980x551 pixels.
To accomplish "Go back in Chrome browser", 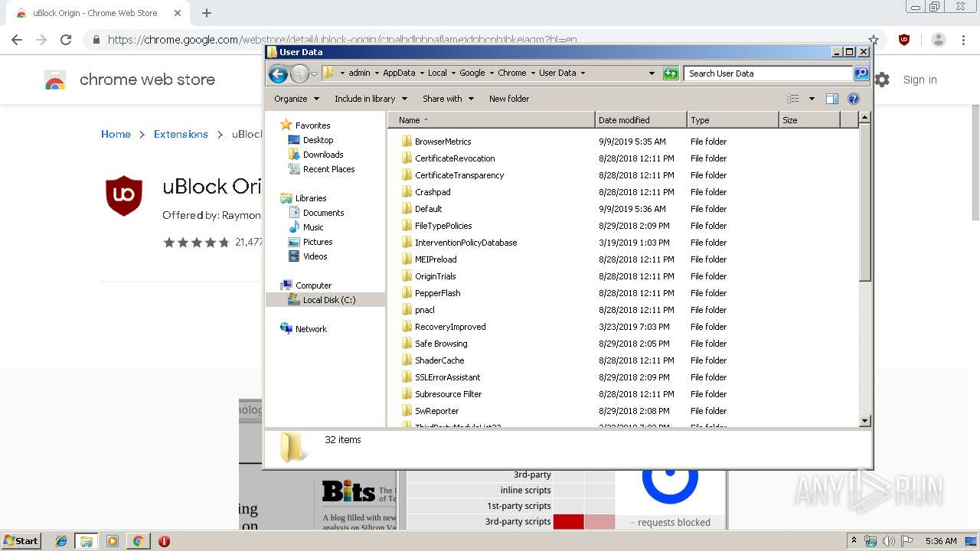I will (x=17, y=40).
